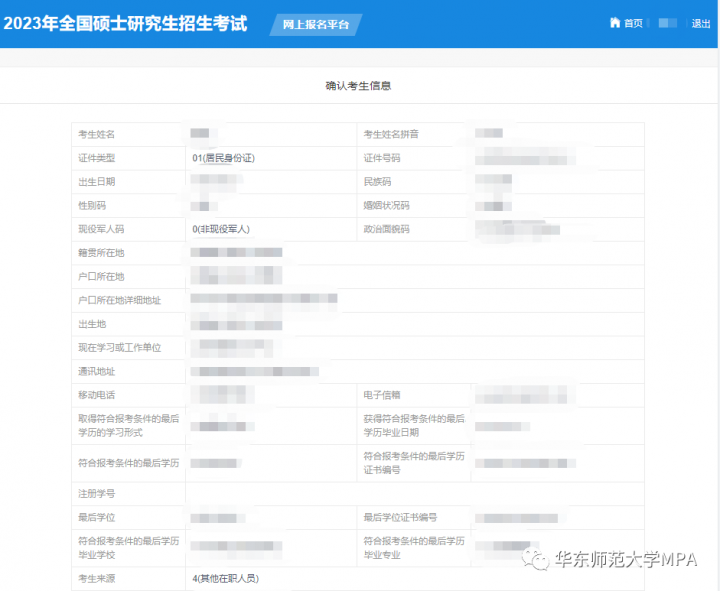Select the 考生姓名拼音 label cell
The height and width of the screenshot is (591, 720).
414,134
